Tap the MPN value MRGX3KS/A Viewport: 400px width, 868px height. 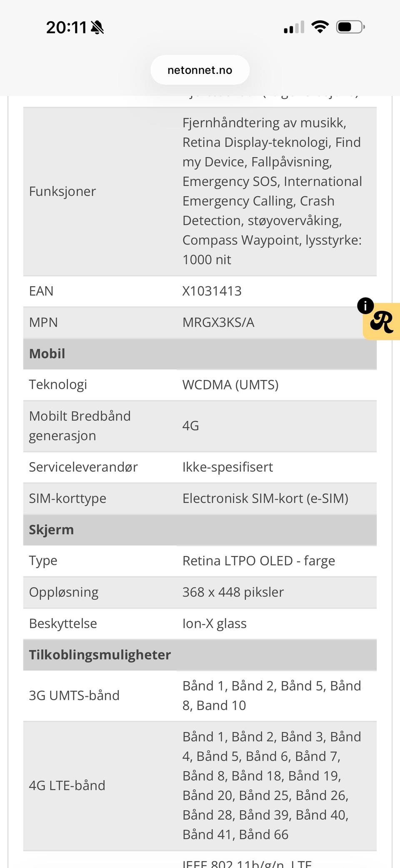pyautogui.click(x=218, y=322)
